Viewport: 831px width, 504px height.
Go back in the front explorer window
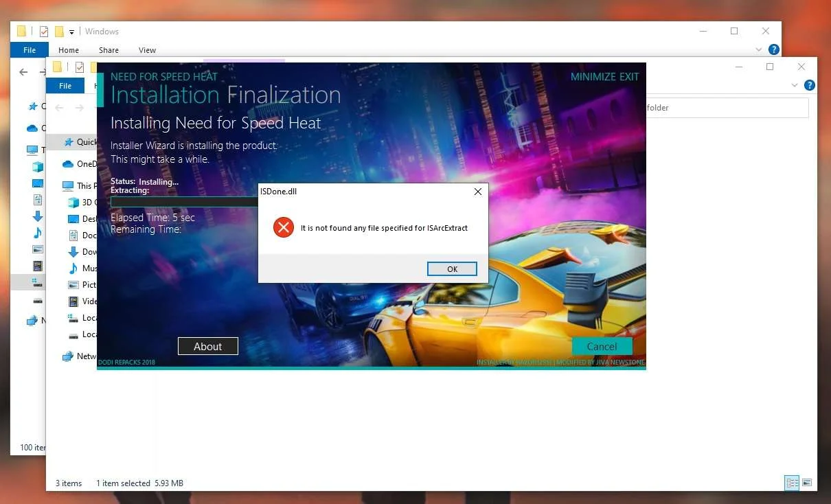pyautogui.click(x=59, y=108)
